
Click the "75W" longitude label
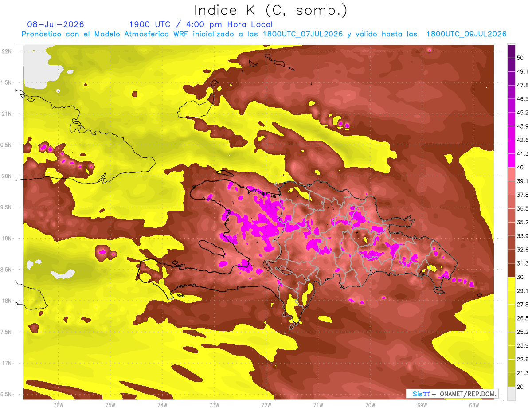110,405
